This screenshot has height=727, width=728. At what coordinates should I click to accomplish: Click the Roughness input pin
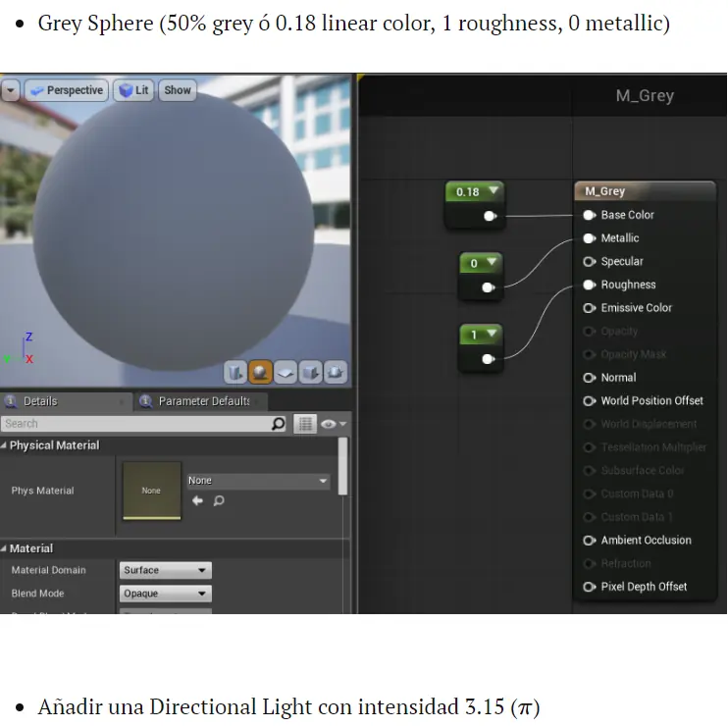tap(590, 285)
